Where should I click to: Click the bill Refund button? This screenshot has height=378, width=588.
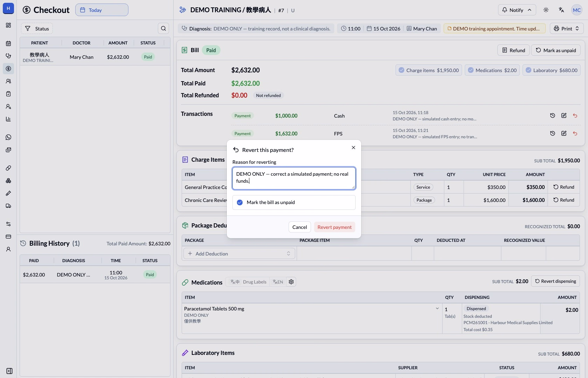[x=513, y=50]
